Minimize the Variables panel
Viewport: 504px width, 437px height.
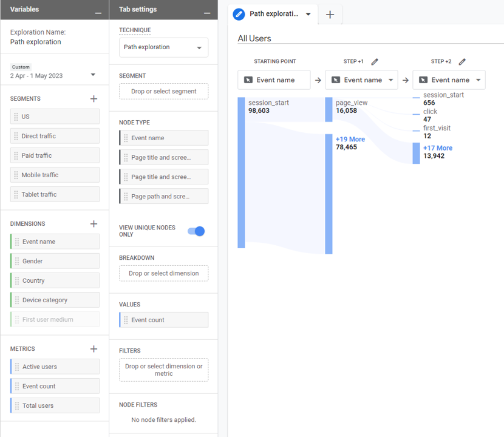(x=98, y=13)
